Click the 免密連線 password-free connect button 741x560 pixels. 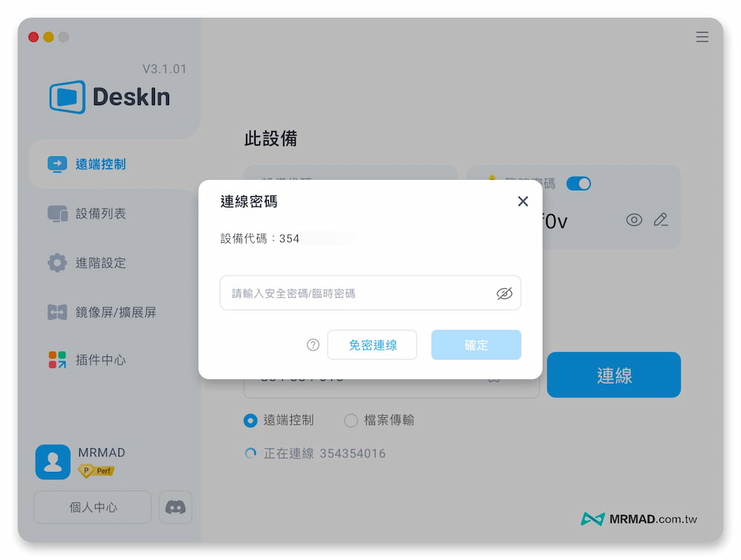pyautogui.click(x=372, y=344)
